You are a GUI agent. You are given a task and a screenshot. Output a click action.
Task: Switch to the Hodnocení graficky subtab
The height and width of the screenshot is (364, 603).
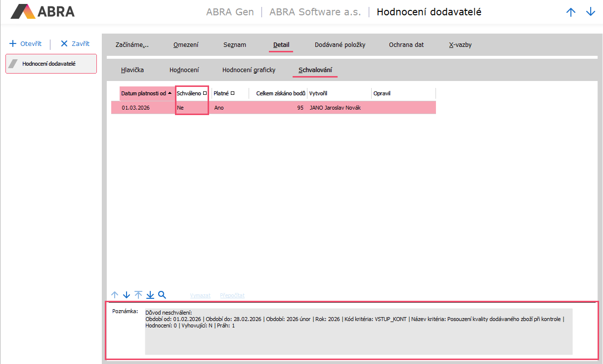(x=249, y=70)
